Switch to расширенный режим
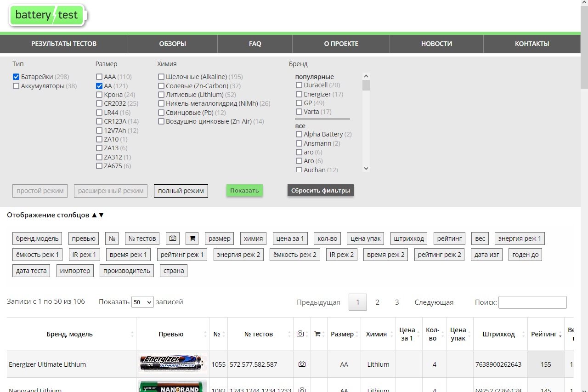This screenshot has width=588, height=392. (x=111, y=191)
